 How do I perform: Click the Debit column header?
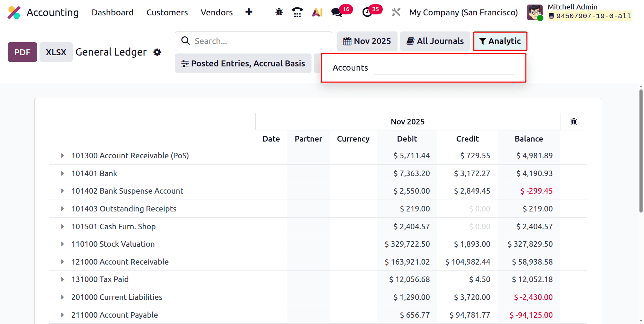(x=407, y=139)
